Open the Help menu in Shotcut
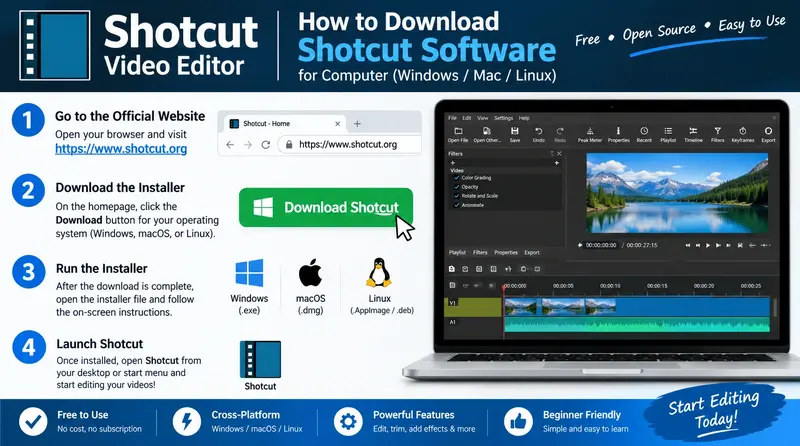 [524, 118]
